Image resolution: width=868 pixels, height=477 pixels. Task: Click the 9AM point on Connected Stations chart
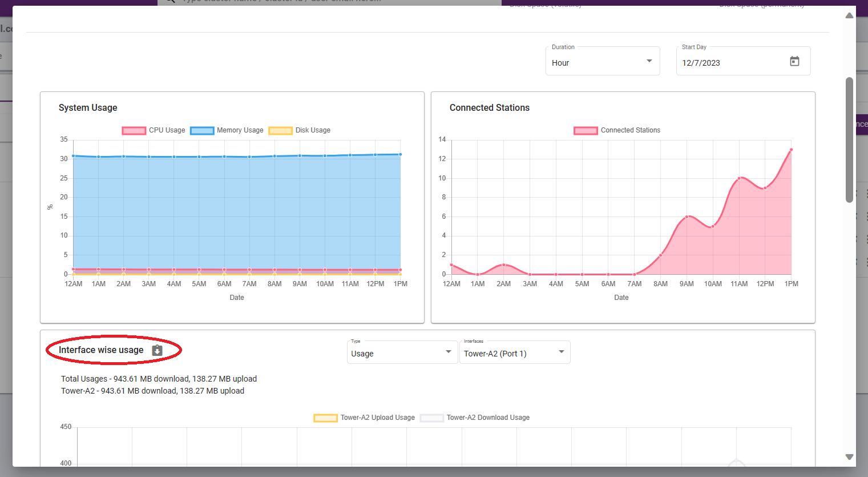coord(687,217)
